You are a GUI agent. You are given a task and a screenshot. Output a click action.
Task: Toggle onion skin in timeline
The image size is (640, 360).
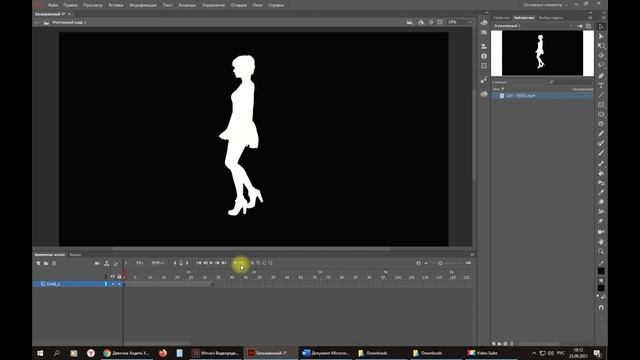point(252,263)
